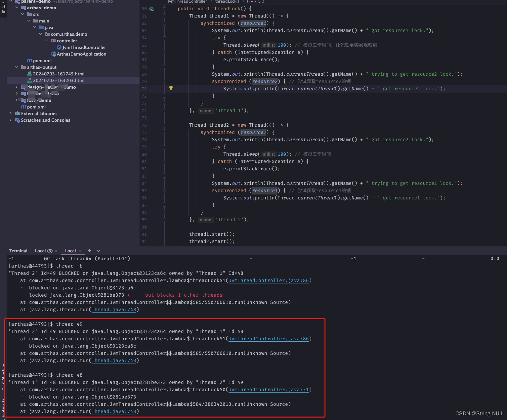The image size is (507, 420).
Task: Click the ArthasDemoApplication class icon
Action: (53, 54)
